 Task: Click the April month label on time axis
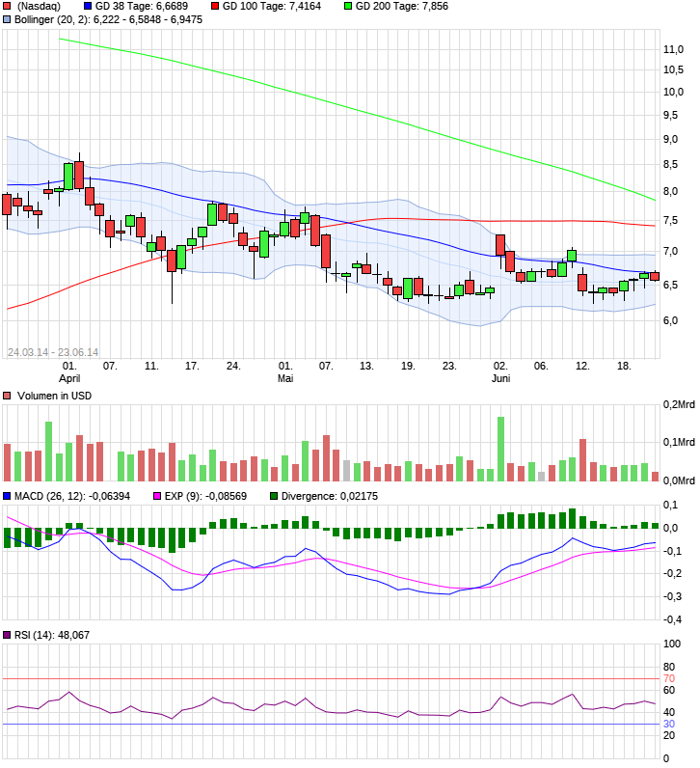pyautogui.click(x=69, y=378)
